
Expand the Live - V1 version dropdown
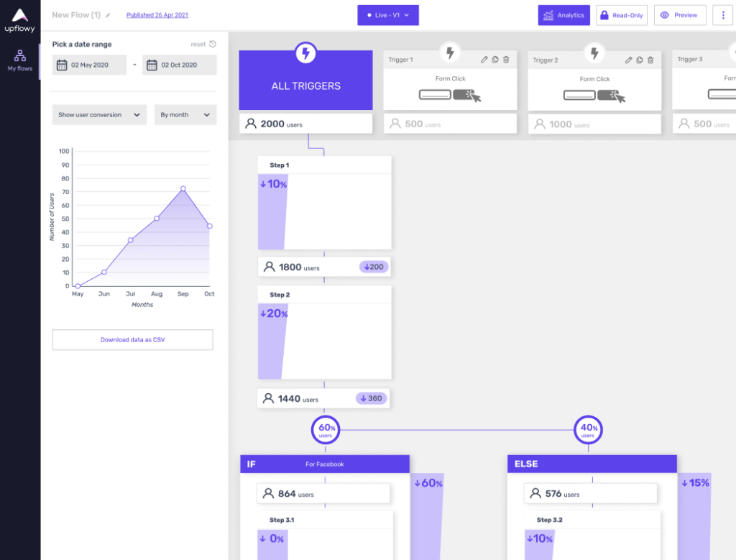388,15
